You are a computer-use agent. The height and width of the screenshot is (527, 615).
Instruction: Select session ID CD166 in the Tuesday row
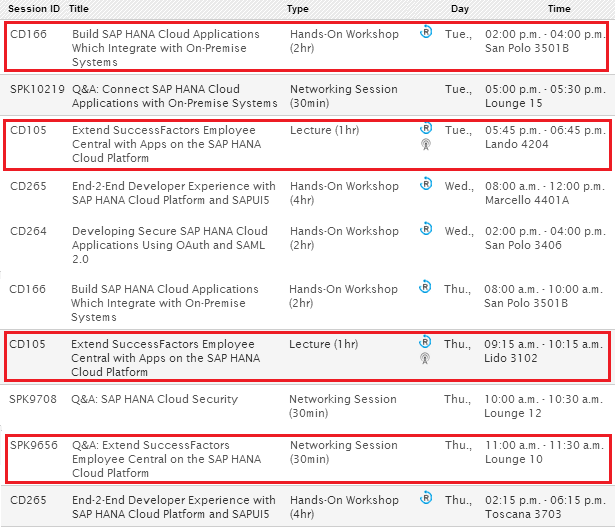coord(28,34)
